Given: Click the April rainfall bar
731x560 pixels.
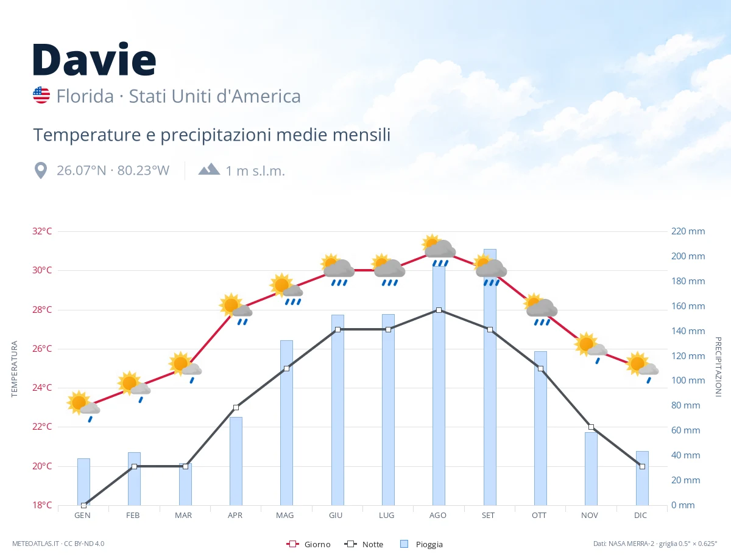Looking at the screenshot, I should pyautogui.click(x=236, y=461).
